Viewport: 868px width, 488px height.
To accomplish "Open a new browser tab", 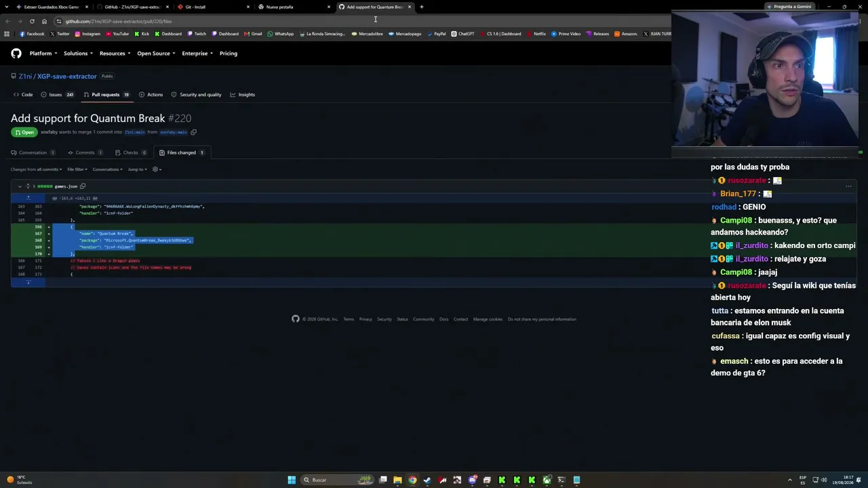I will point(421,7).
